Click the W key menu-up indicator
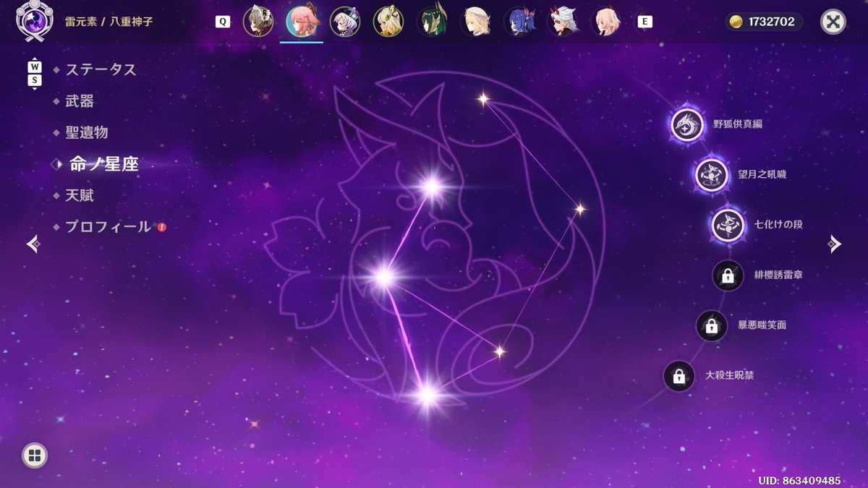 click(x=35, y=67)
